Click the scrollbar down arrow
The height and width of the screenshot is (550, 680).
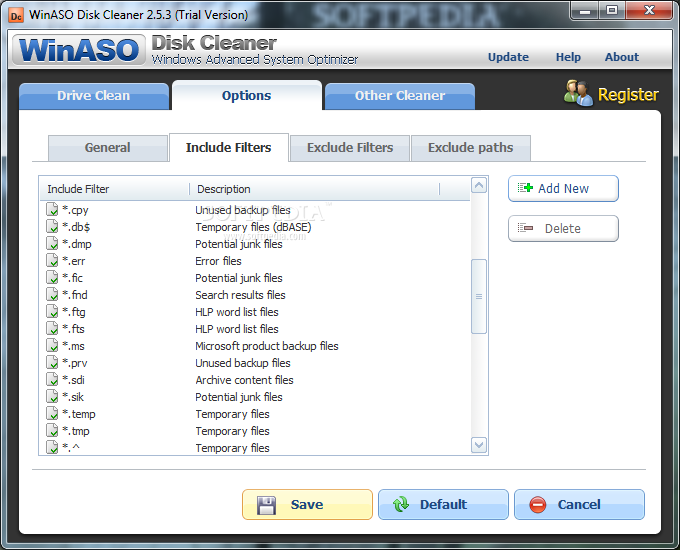pyautogui.click(x=479, y=445)
